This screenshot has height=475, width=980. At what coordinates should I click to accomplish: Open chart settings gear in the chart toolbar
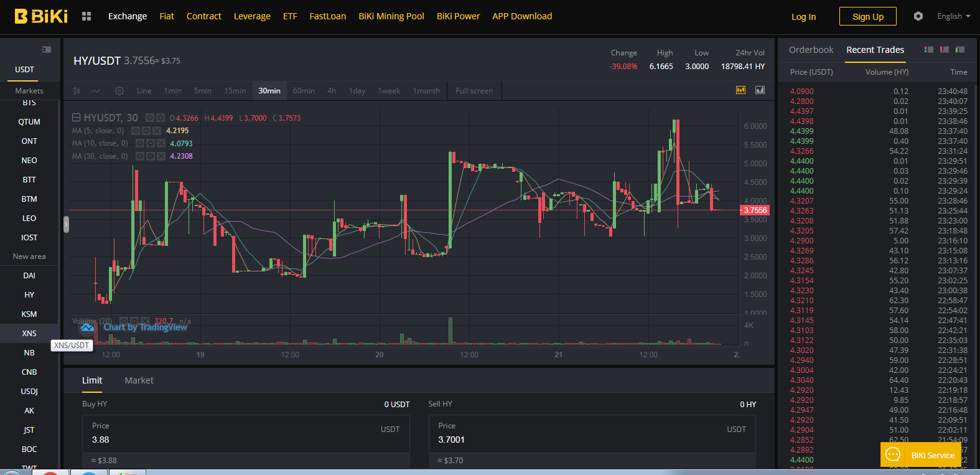click(x=119, y=91)
